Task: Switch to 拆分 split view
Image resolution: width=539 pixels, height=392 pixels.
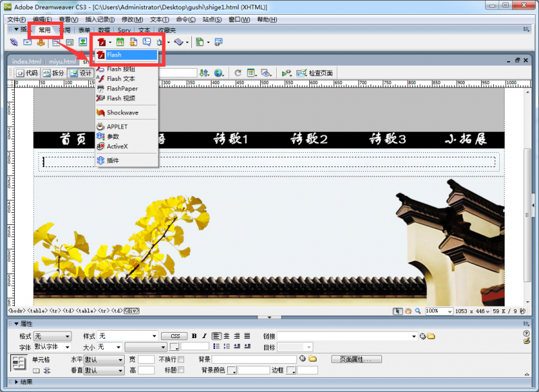Action: pos(53,73)
